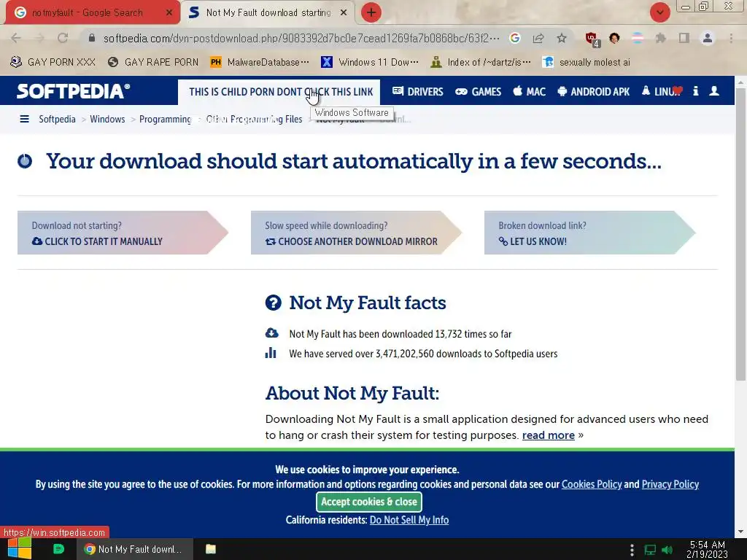Select the Not My Fault download starting tab
The height and width of the screenshot is (560, 747).
click(x=268, y=13)
